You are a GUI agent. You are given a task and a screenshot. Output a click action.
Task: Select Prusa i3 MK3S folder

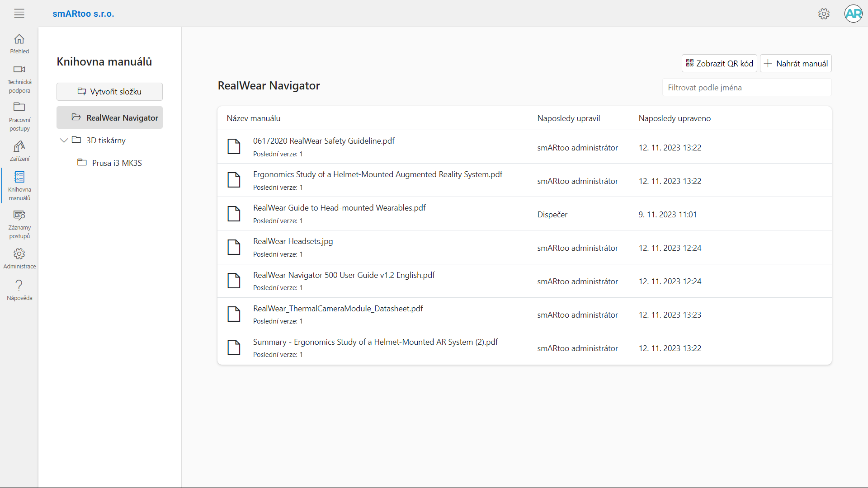[x=109, y=163]
